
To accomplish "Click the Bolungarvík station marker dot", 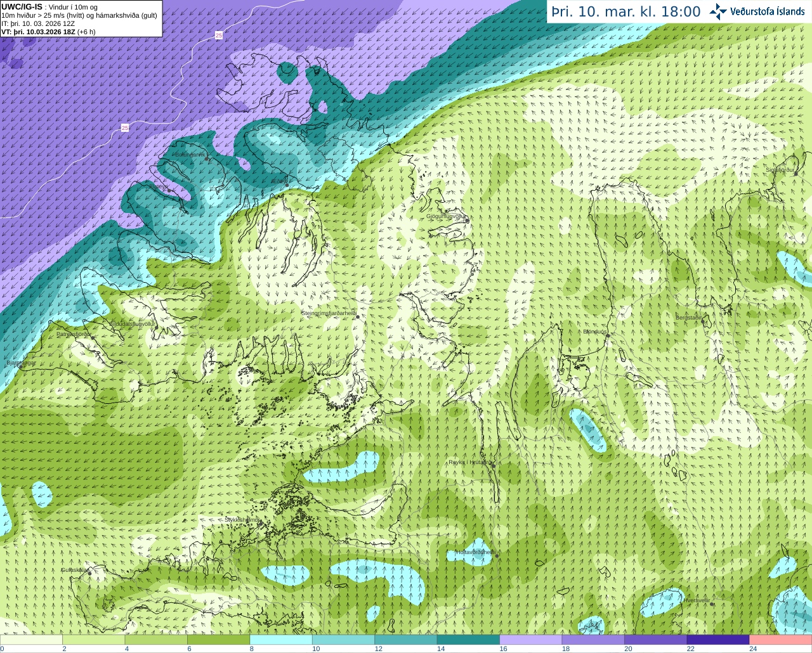I will pos(207,159).
